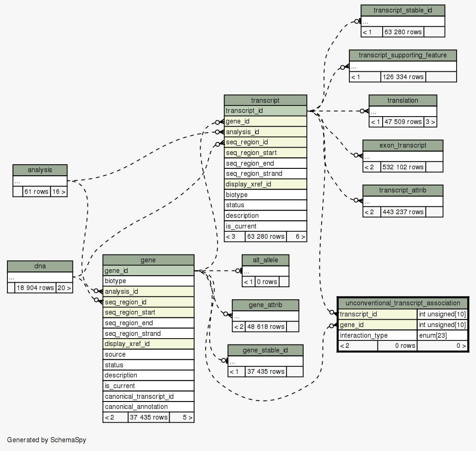Image resolution: width=476 pixels, height=451 pixels.
Task: Select canonical_transcript_id row in gene table
Action: [x=148, y=396]
